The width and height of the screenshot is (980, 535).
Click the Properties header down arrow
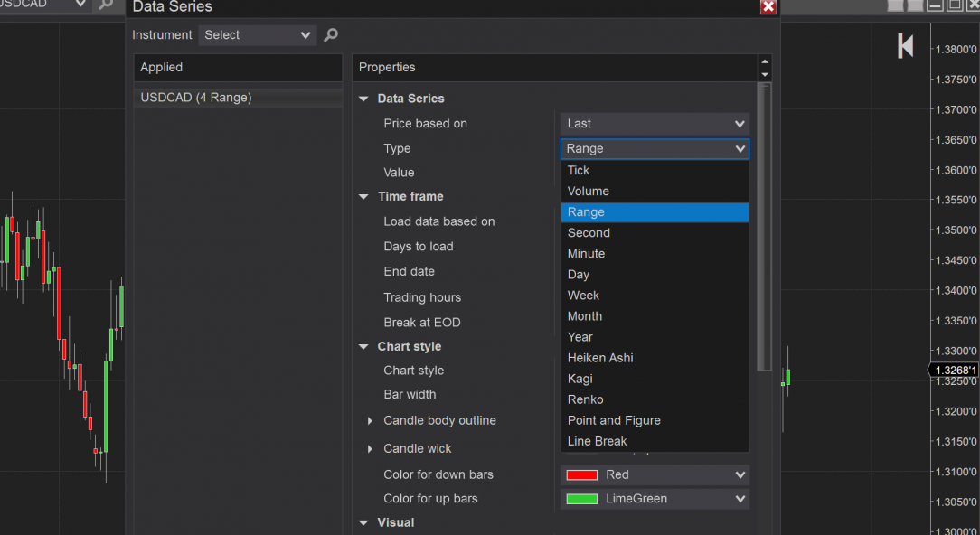click(x=766, y=74)
